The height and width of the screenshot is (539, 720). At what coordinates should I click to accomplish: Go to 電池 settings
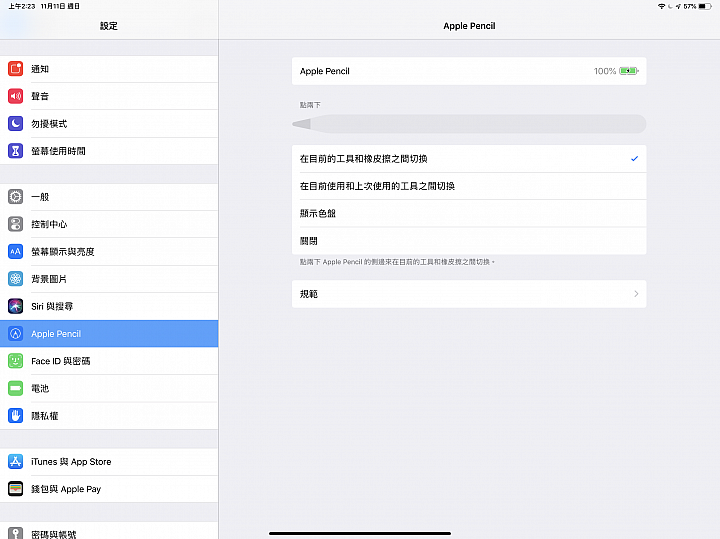109,388
